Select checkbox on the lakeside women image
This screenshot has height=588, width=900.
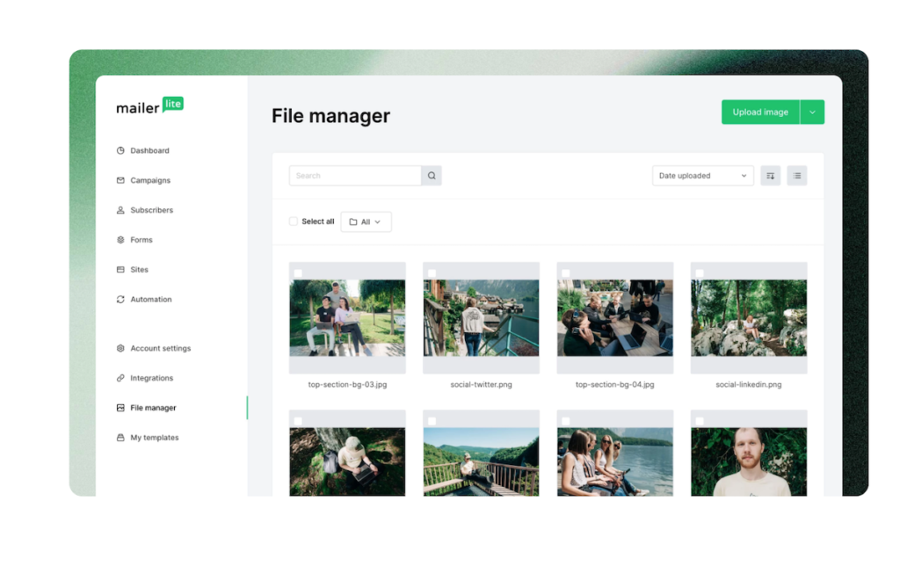(x=565, y=421)
